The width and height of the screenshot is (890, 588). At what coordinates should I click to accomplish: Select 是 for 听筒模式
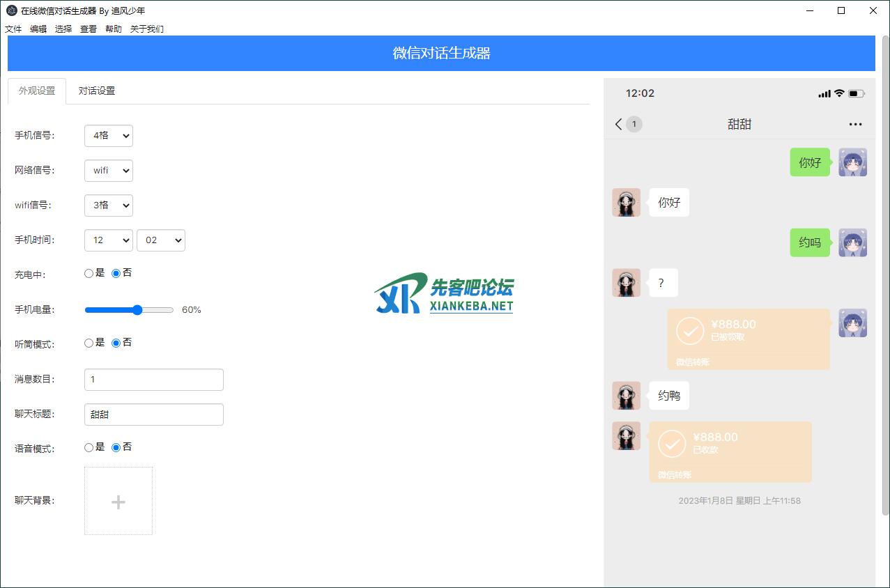(89, 343)
